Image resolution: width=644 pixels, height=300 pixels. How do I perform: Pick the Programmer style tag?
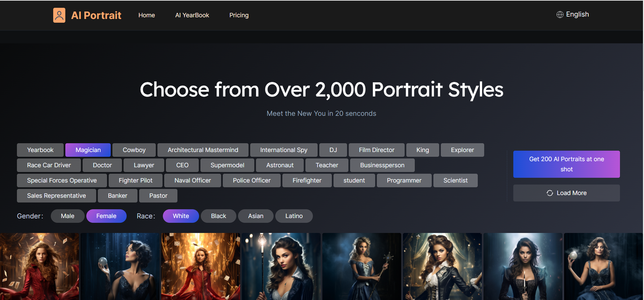click(x=404, y=180)
